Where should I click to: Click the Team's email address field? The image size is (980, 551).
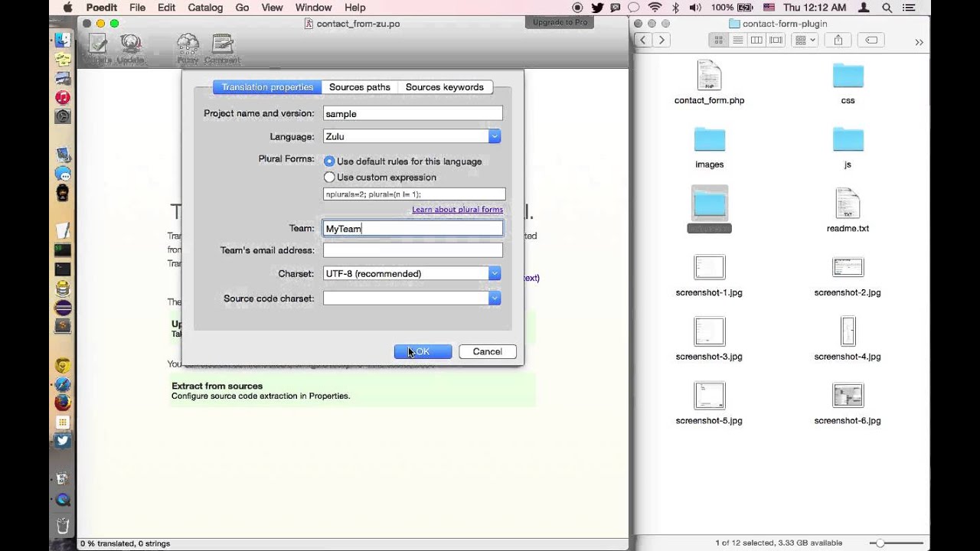[x=413, y=250]
